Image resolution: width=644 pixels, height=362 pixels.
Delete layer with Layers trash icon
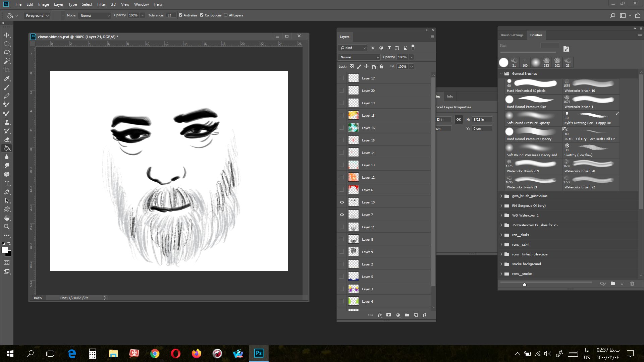click(425, 315)
